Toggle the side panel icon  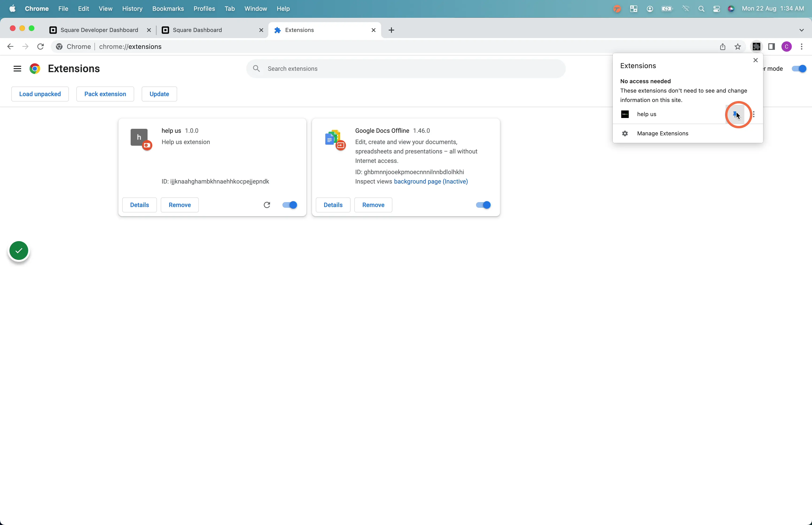(771, 47)
